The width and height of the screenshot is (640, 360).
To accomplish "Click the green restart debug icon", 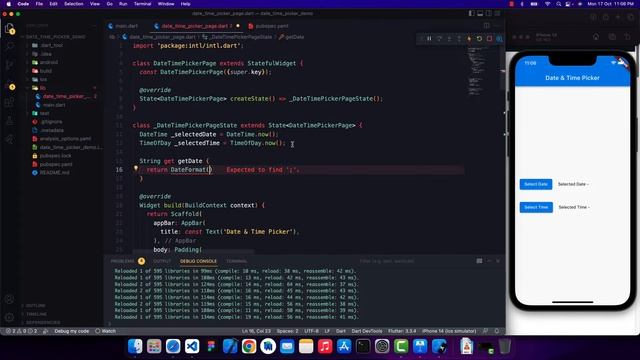I will pyautogui.click(x=479, y=39).
